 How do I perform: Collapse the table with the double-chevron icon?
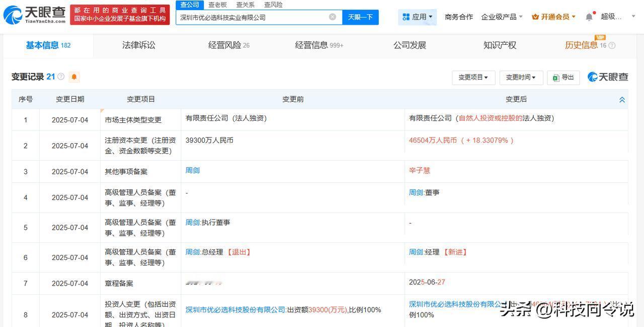(622, 100)
